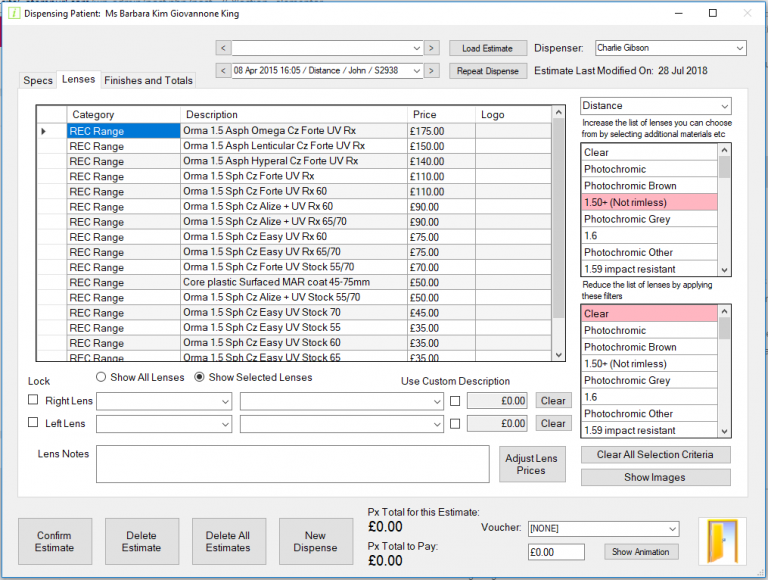
Task: Open the Left Lens description dropdown
Action: pyautogui.click(x=341, y=424)
